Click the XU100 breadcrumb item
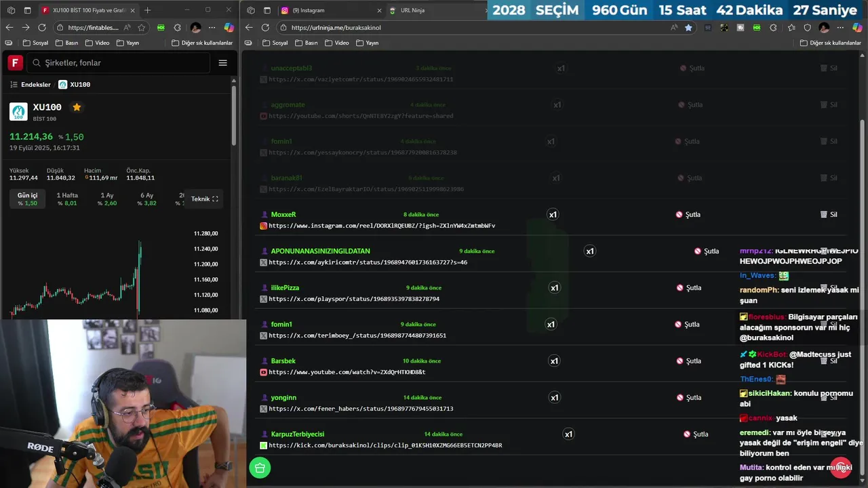Image resolution: width=868 pixels, height=488 pixels. coord(75,85)
